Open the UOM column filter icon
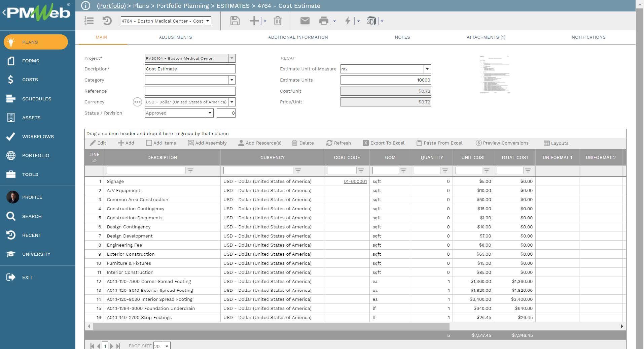 point(403,170)
